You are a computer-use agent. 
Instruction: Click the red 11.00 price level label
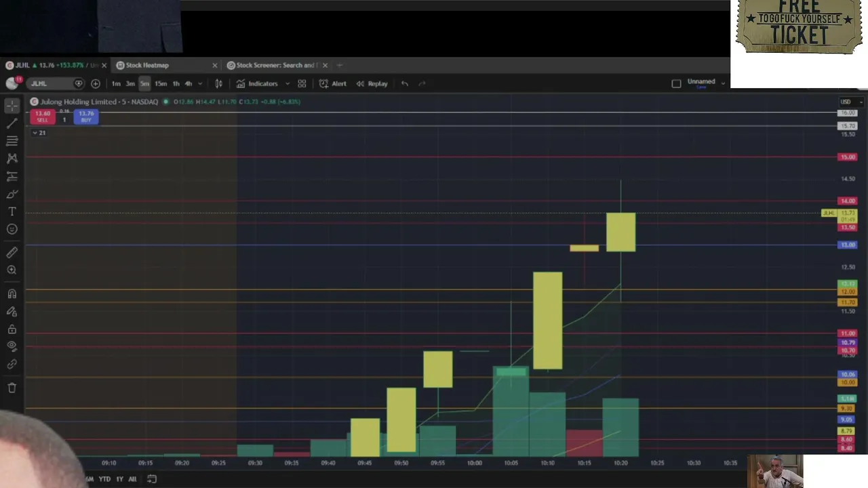848,333
